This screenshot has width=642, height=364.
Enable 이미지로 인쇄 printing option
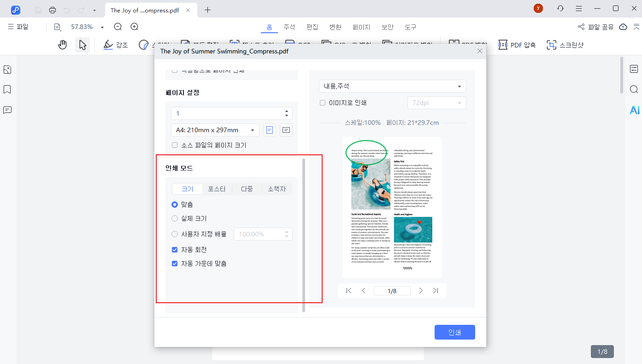[322, 103]
